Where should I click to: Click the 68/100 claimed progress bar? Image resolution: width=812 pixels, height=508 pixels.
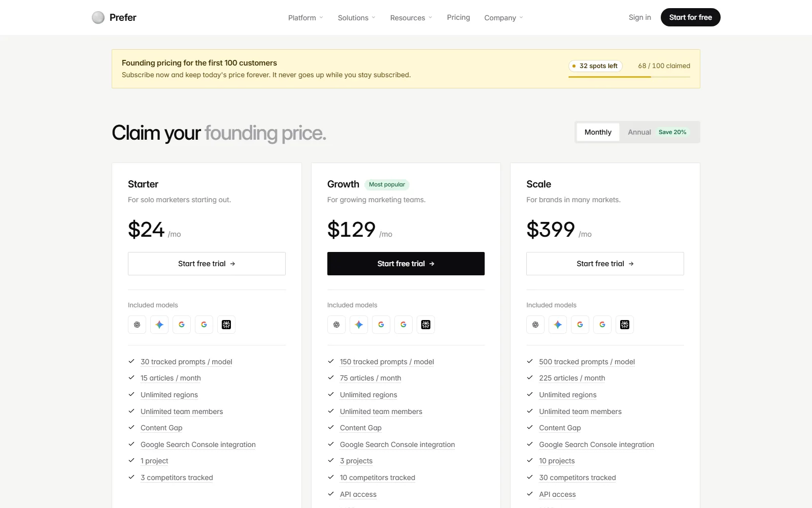tap(629, 77)
